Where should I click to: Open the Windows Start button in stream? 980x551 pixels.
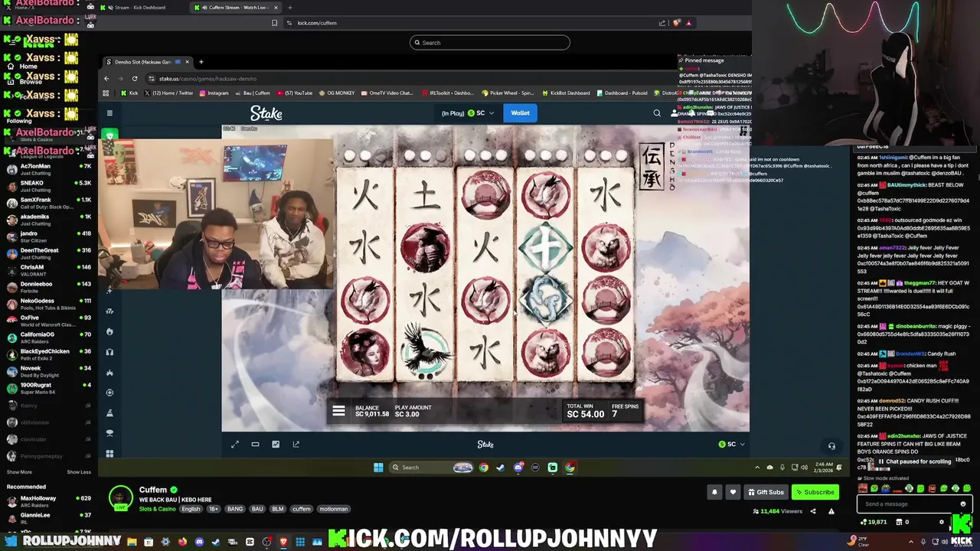378,468
